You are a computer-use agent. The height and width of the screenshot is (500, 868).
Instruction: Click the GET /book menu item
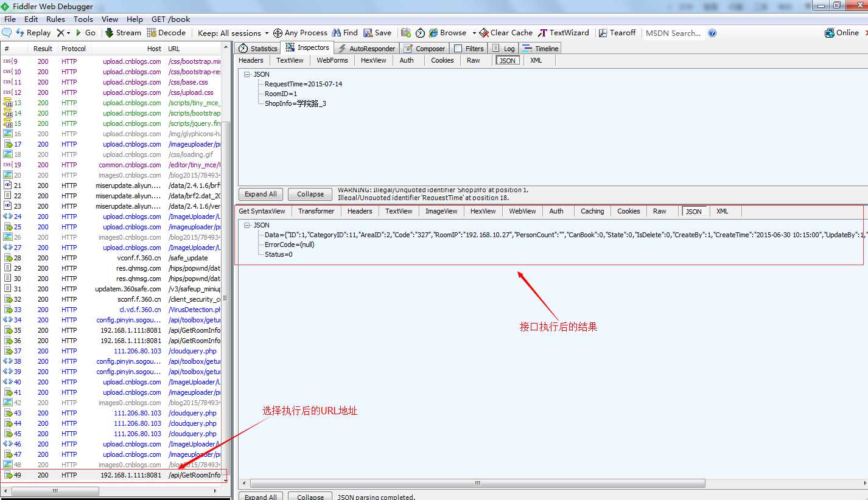pos(171,19)
